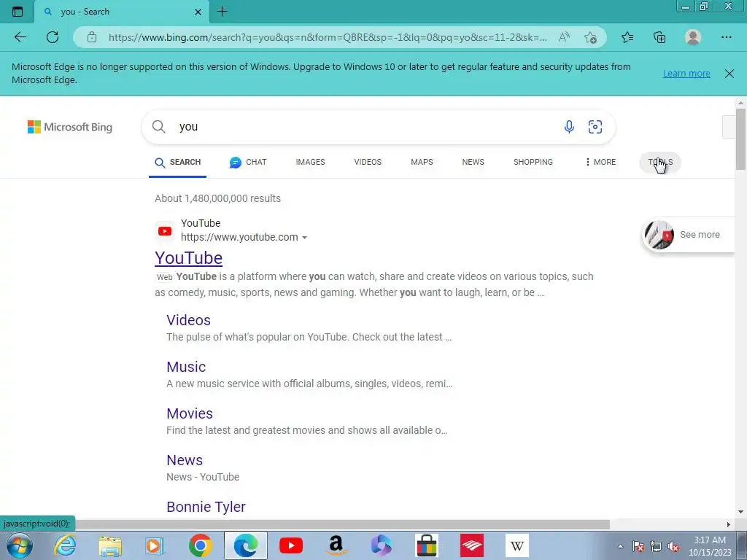Click the vertical scrollbar thumb
This screenshot has height=560, width=747.
[740, 139]
